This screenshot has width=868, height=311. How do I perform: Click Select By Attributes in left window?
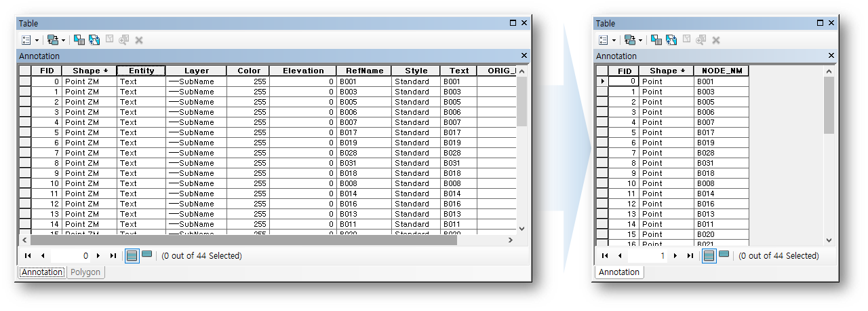[79, 40]
